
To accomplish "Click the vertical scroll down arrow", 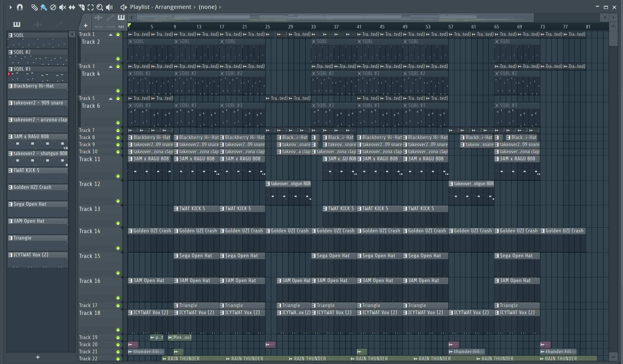I will (613, 357).
